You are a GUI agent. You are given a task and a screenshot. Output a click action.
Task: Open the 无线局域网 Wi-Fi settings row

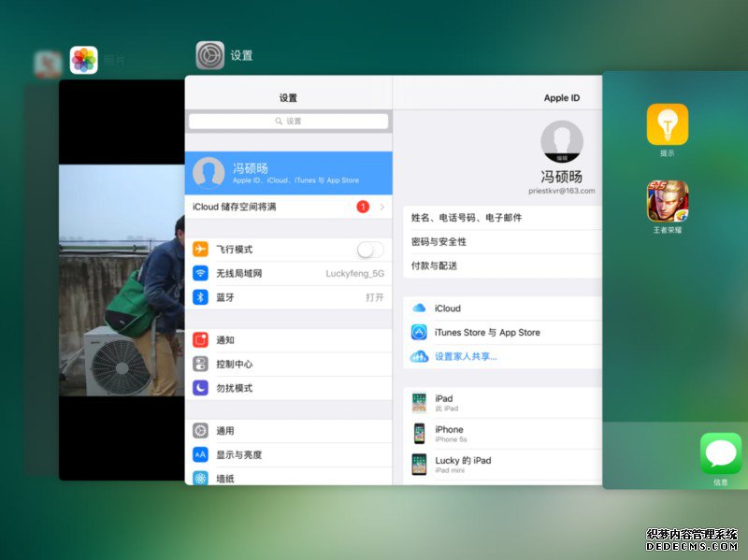[289, 273]
